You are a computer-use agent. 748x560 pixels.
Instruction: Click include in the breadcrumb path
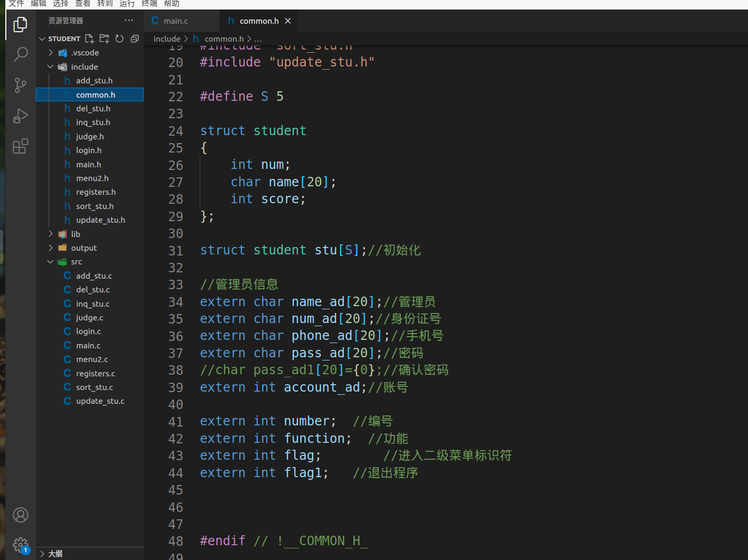click(167, 39)
